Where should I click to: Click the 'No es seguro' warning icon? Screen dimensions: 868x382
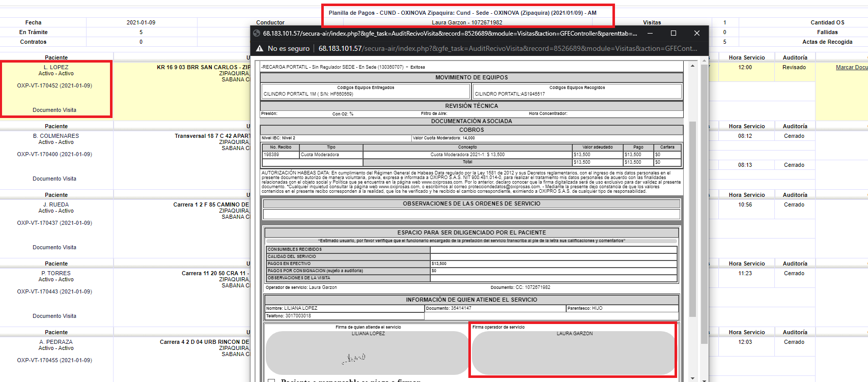pyautogui.click(x=260, y=48)
